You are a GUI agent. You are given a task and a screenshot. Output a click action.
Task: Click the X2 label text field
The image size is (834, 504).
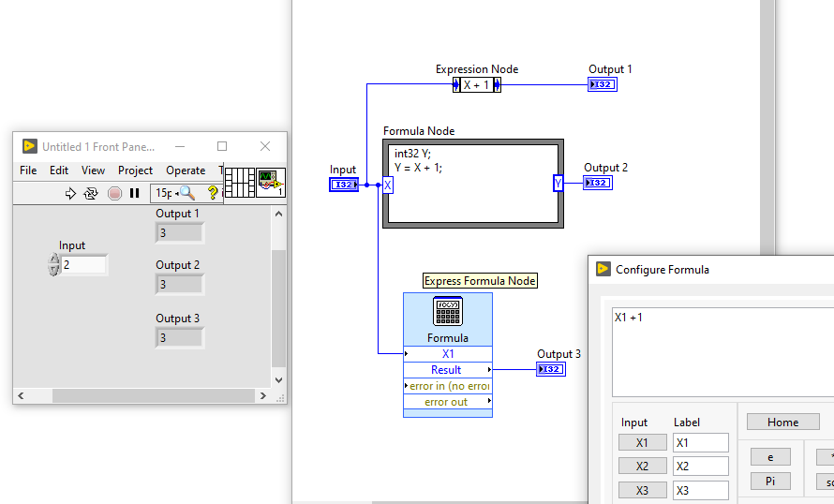click(x=700, y=467)
